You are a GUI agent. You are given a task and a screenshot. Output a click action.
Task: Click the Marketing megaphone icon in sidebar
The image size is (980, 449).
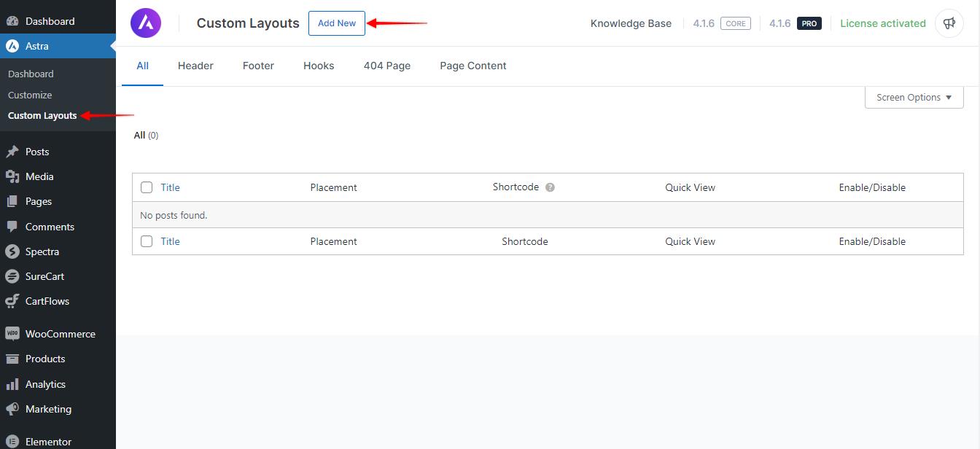(x=12, y=409)
